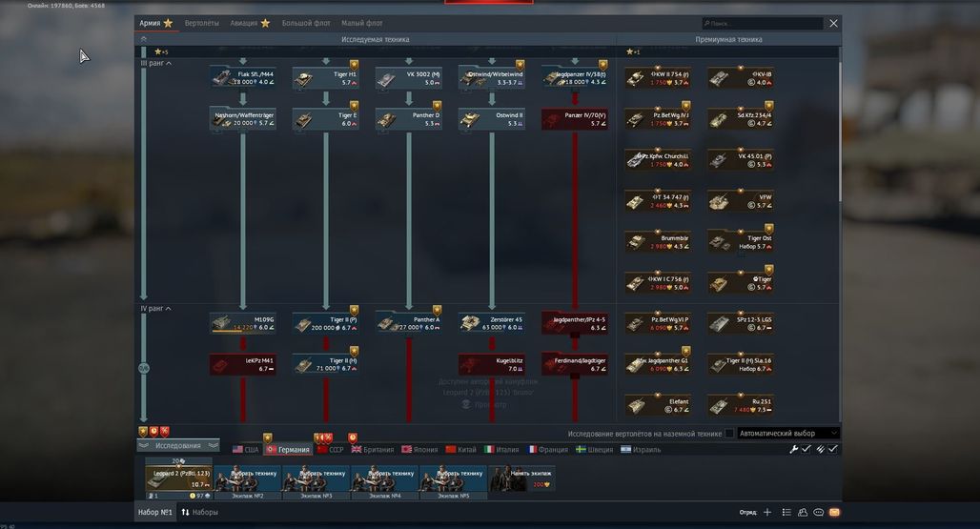Select the Ostwind/Wirbelwind group card
This screenshot has width=980, height=529.
coord(492,77)
